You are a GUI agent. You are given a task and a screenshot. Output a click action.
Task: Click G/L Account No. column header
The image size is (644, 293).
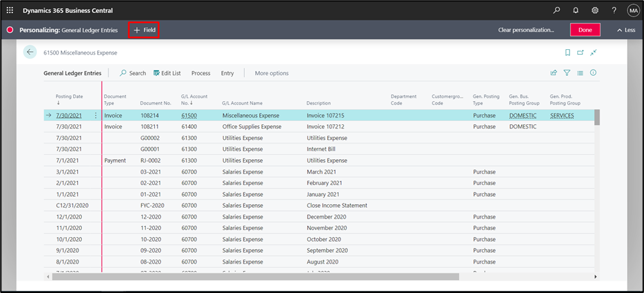194,100
